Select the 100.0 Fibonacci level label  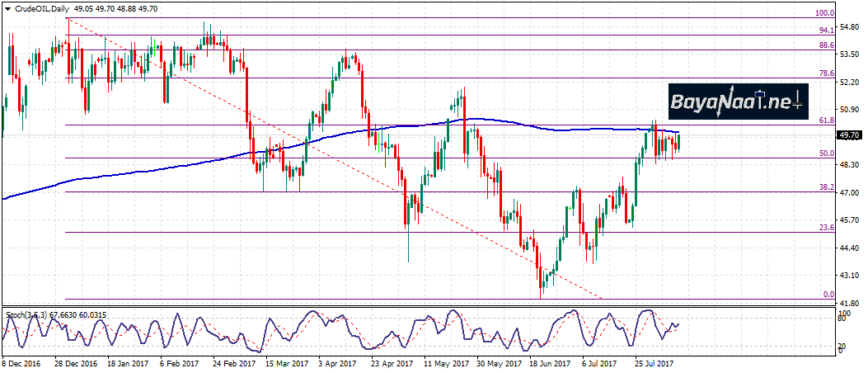click(825, 13)
